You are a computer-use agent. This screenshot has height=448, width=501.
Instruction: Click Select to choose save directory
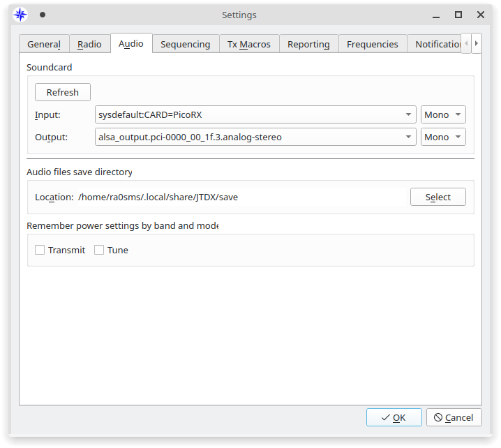click(438, 197)
